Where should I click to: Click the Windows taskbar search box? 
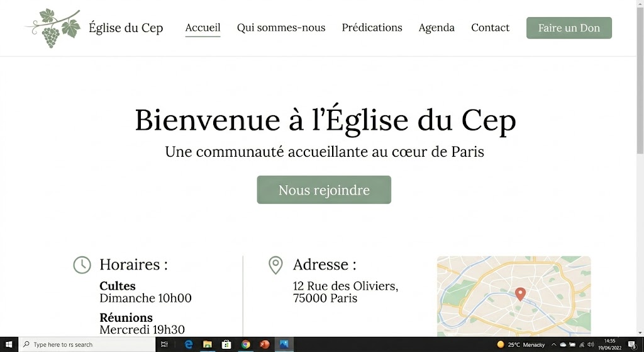pyautogui.click(x=88, y=344)
